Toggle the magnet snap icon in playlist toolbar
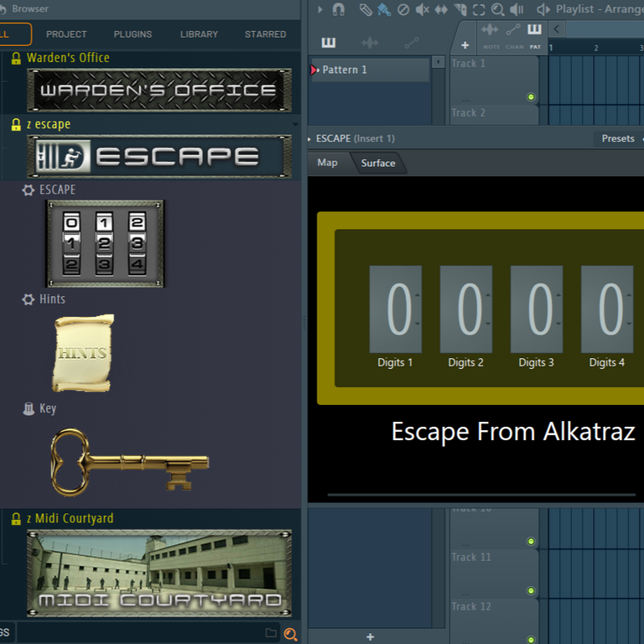The height and width of the screenshot is (644, 644). tap(339, 9)
